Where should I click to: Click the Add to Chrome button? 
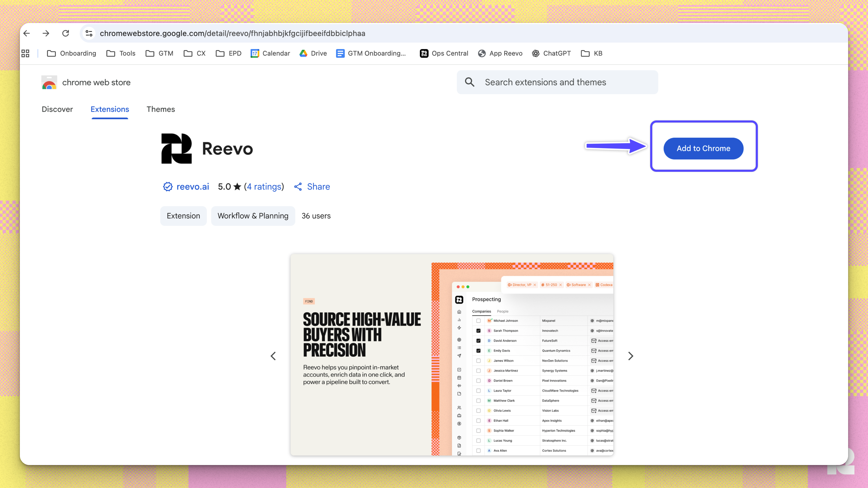coord(703,148)
